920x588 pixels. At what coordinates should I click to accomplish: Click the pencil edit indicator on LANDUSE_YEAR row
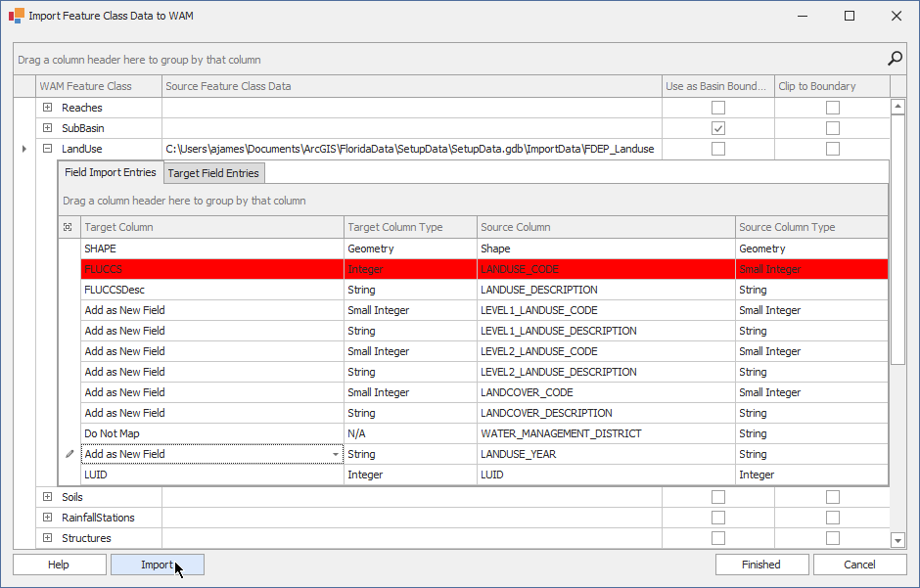pyautogui.click(x=69, y=454)
